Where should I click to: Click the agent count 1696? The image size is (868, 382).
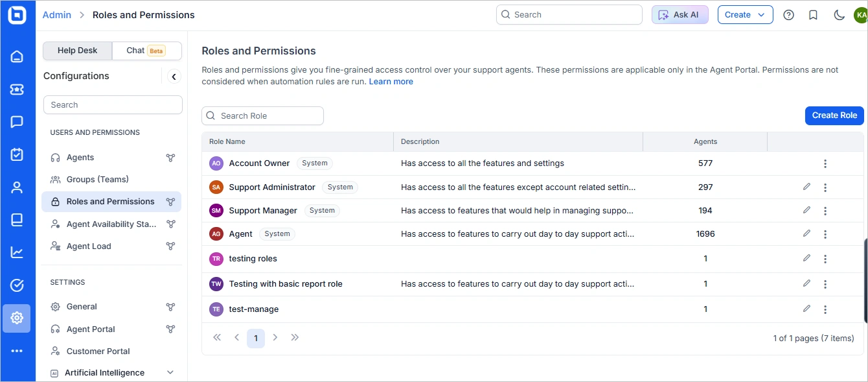705,234
